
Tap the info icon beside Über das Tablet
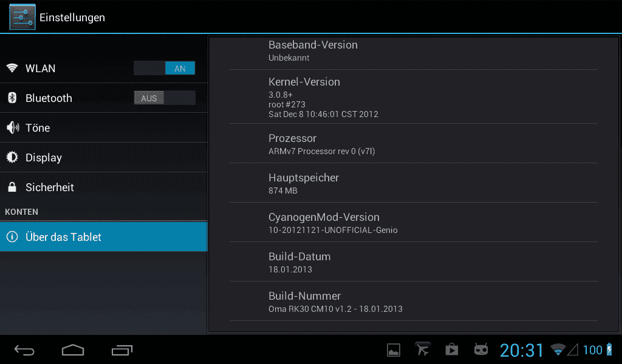12,237
